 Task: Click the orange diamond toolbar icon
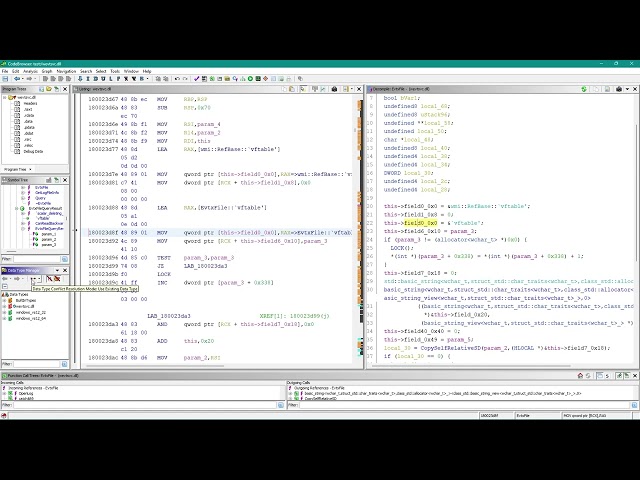[266, 79]
